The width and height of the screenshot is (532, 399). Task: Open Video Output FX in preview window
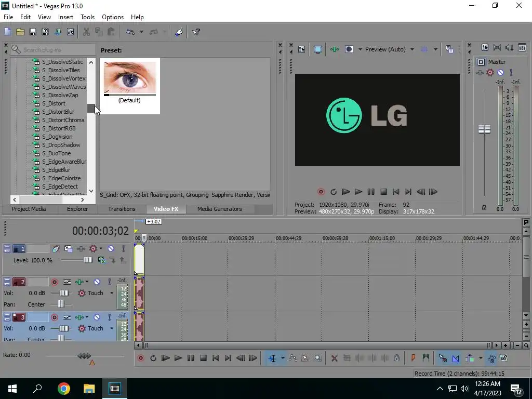tap(334, 49)
